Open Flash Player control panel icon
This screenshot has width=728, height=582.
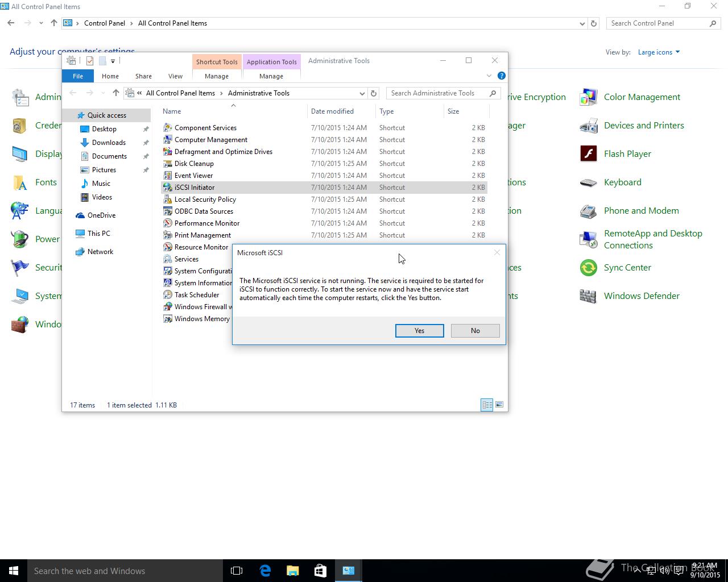point(589,154)
